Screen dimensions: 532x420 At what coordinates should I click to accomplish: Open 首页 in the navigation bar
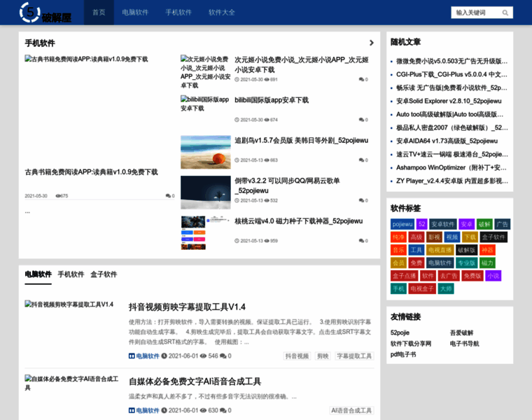tap(99, 13)
